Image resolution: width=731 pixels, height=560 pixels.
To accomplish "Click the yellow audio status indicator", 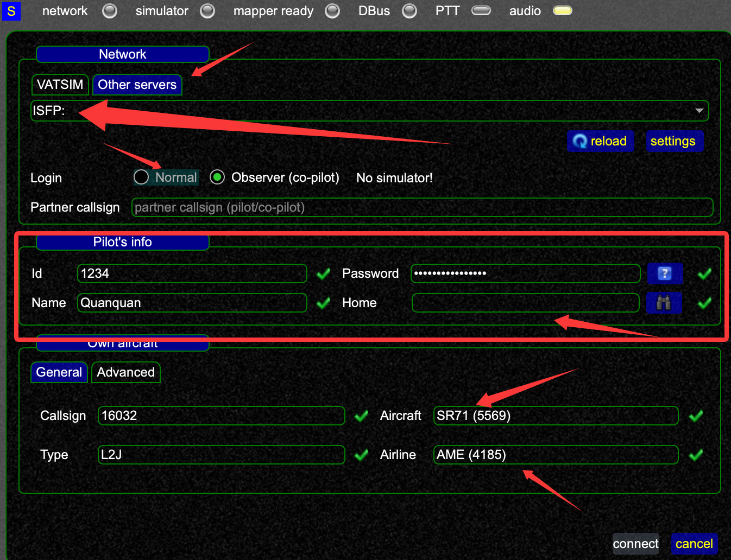I will (563, 10).
